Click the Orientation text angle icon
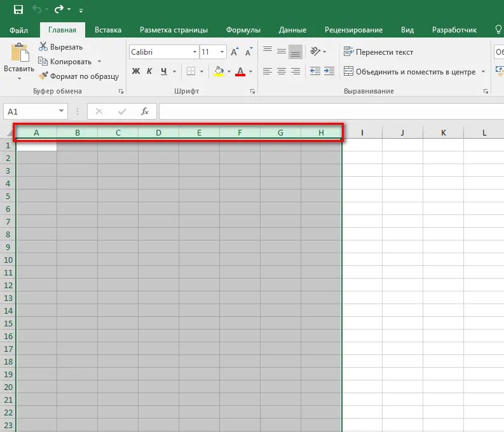The height and width of the screenshot is (432, 504). pos(316,51)
